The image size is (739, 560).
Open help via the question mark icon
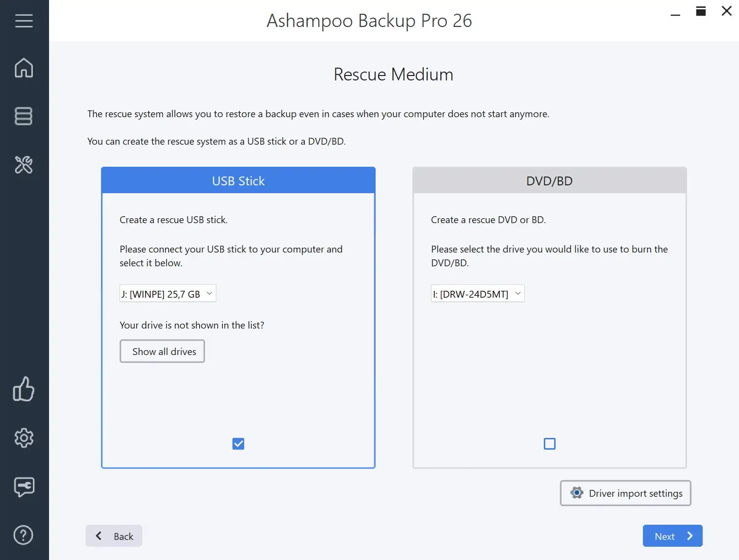tap(24, 535)
